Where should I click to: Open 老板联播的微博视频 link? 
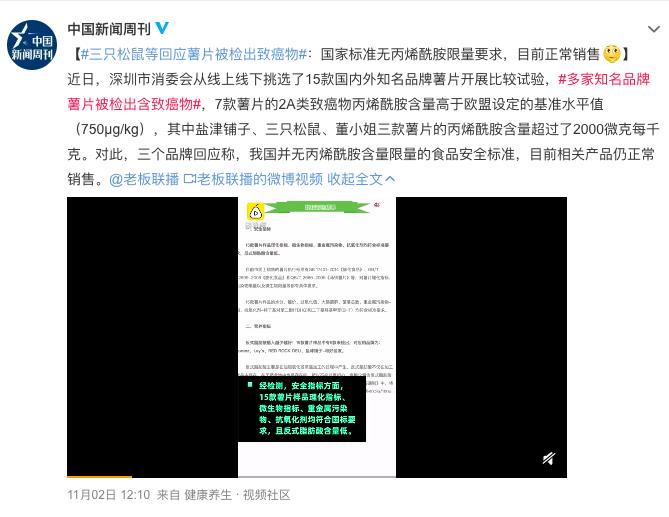(259, 179)
